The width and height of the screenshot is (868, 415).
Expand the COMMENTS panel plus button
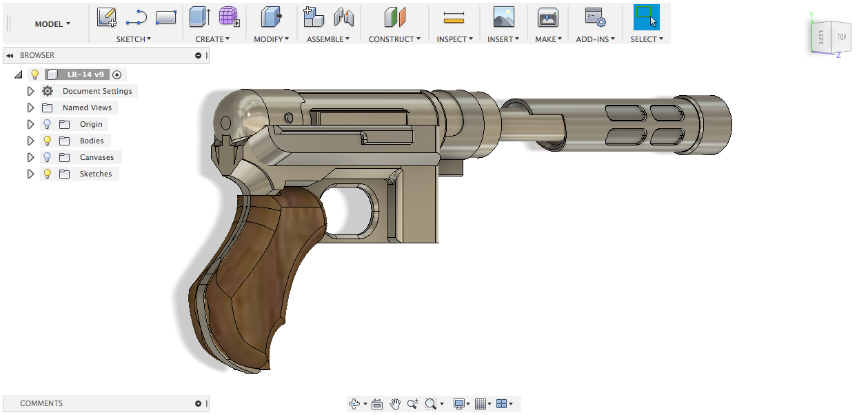pyautogui.click(x=199, y=403)
